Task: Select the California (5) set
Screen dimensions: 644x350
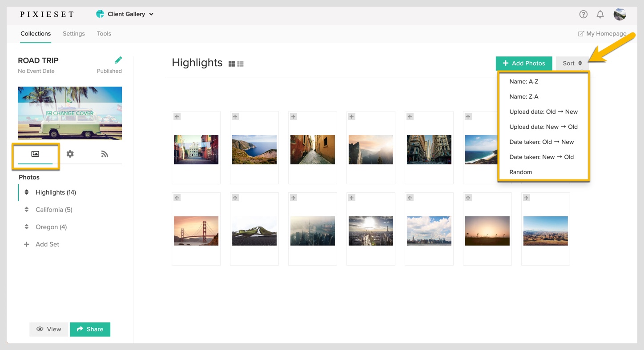Action: [54, 210]
